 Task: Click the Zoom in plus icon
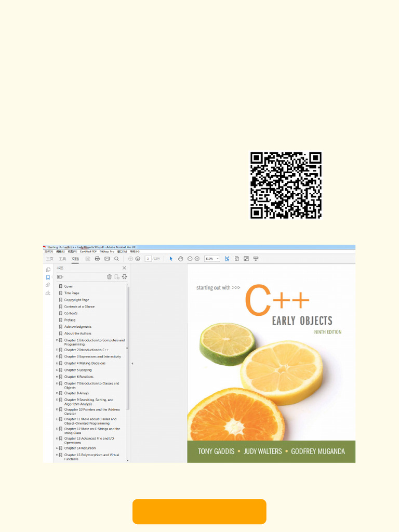pyautogui.click(x=197, y=259)
